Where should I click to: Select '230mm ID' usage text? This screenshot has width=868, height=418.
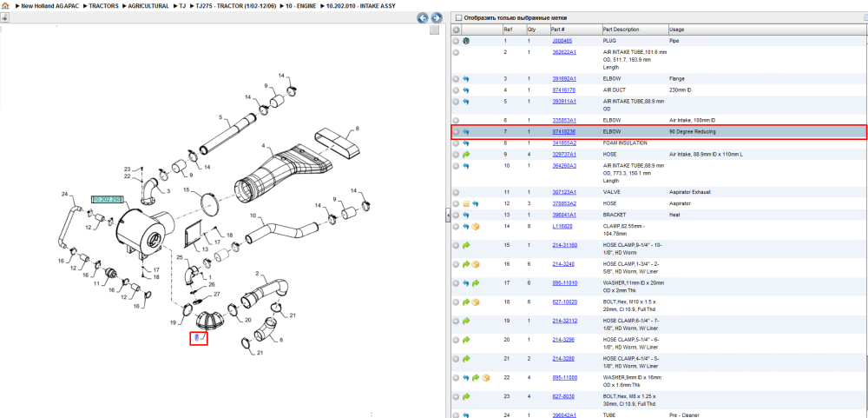681,90
